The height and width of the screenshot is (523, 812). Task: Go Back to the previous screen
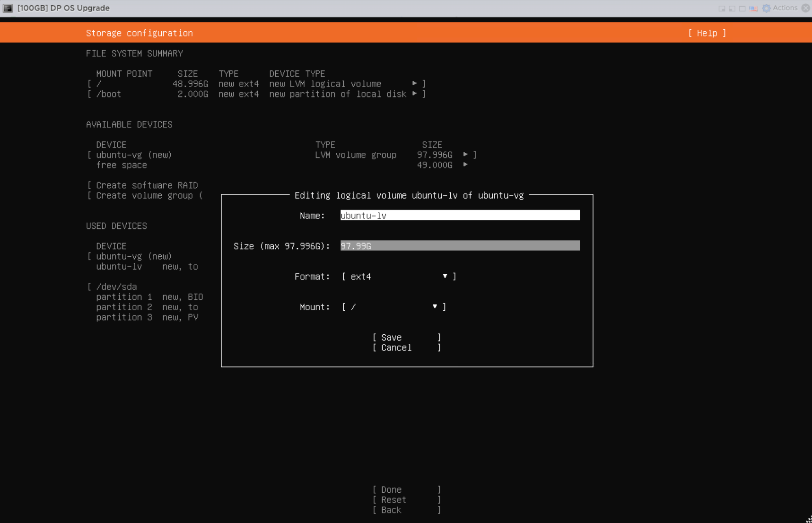click(x=407, y=510)
